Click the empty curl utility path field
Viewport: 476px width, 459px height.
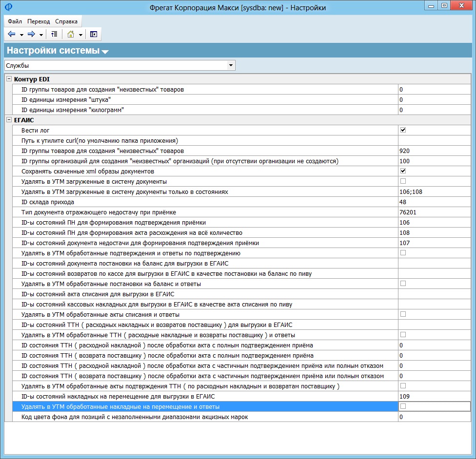tap(435, 140)
